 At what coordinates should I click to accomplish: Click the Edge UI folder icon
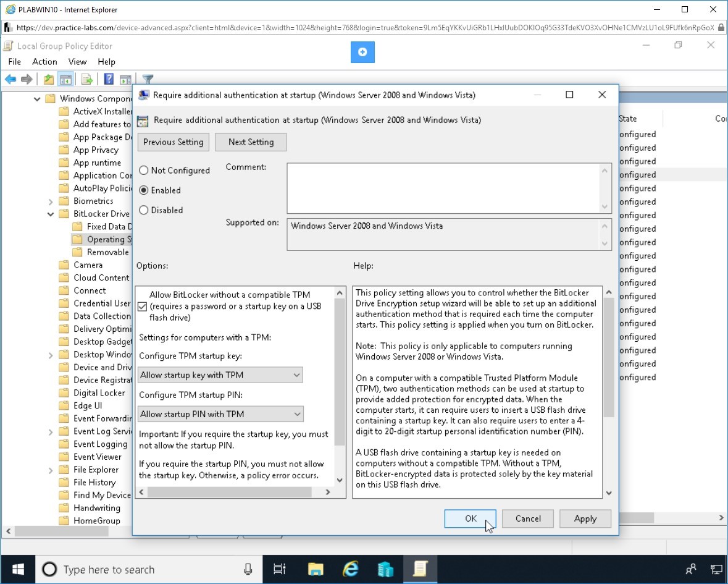pos(64,405)
